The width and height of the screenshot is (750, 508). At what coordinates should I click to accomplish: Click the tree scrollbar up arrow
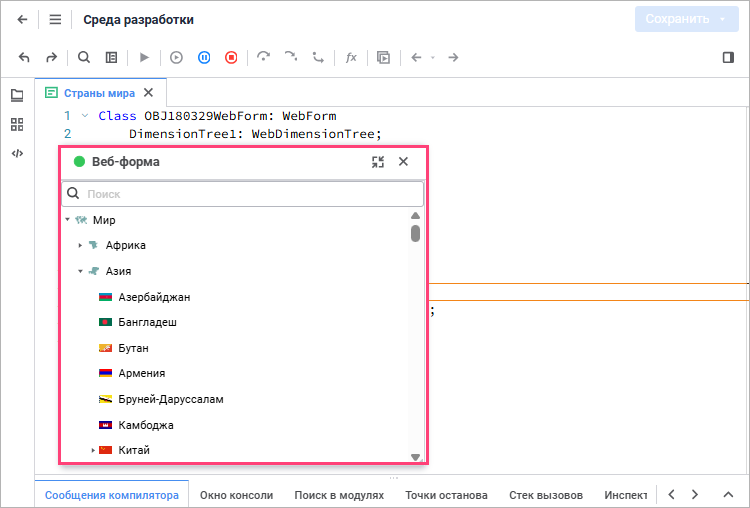click(416, 216)
